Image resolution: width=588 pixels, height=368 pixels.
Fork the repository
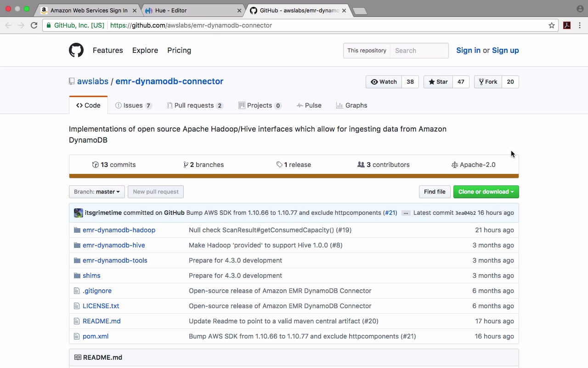coord(488,82)
